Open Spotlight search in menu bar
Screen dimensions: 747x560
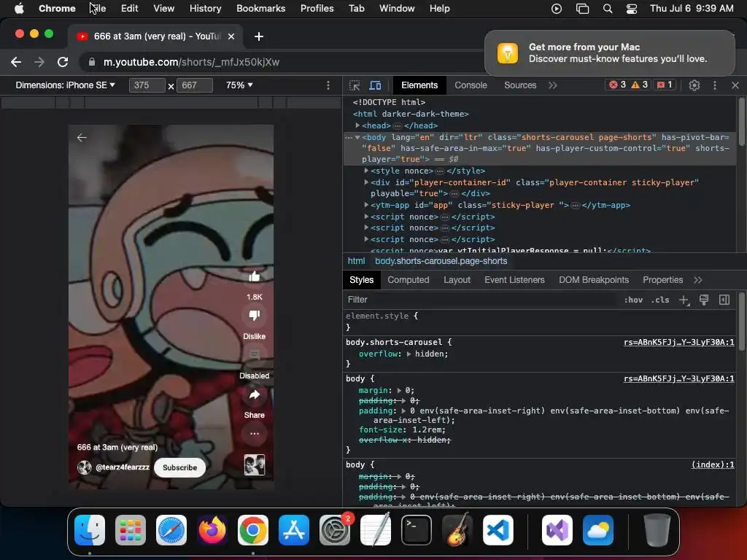click(608, 9)
